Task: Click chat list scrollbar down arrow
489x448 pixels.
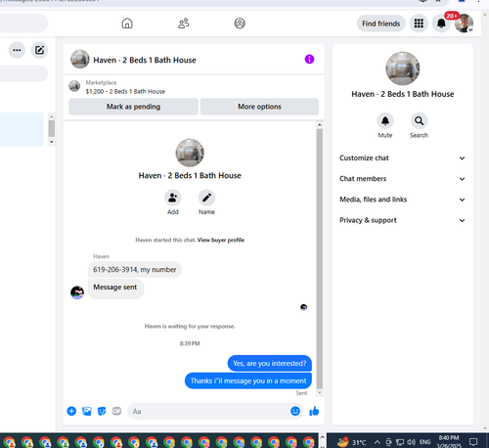Action: (x=51, y=142)
